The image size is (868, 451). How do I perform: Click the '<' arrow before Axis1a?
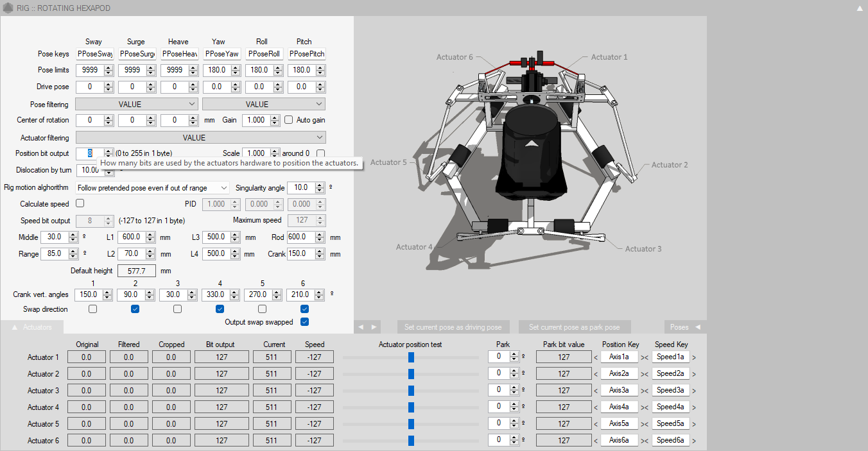[596, 358]
